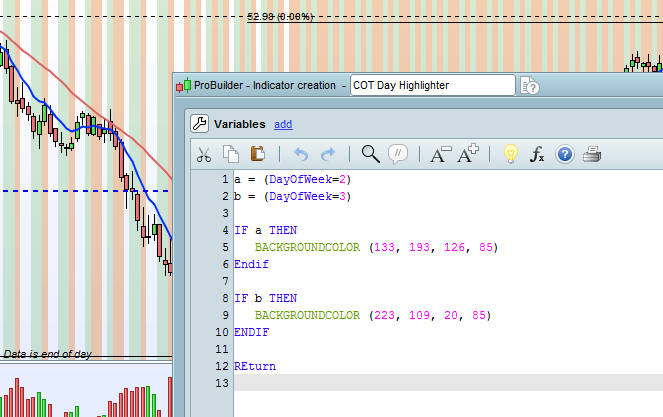Click code line 2 'b = (DayOfWeek=3)'
Viewport: 663px width, 417px height.
pyautogui.click(x=293, y=196)
